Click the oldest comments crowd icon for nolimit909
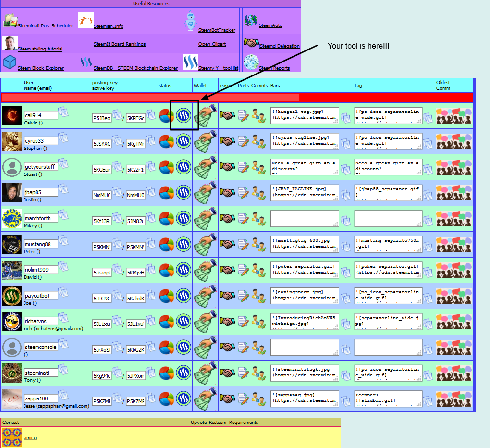Image resolution: width=490 pixels, height=448 pixels. (x=454, y=270)
